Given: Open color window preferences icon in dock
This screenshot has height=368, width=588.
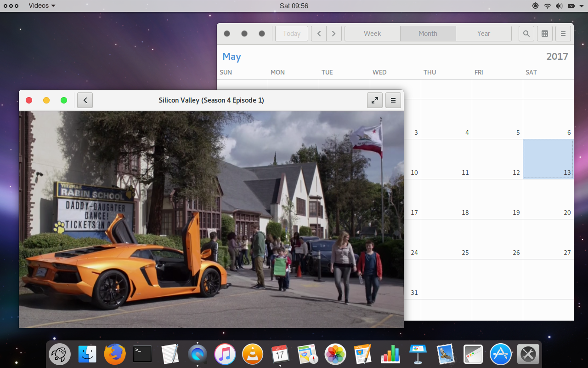Looking at the screenshot, I should 473,354.
